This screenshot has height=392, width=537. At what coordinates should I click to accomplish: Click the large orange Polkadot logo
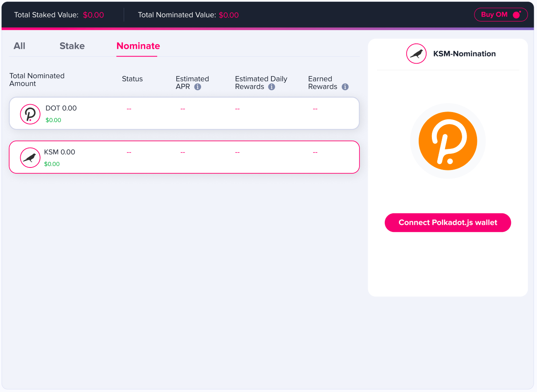pos(448,141)
